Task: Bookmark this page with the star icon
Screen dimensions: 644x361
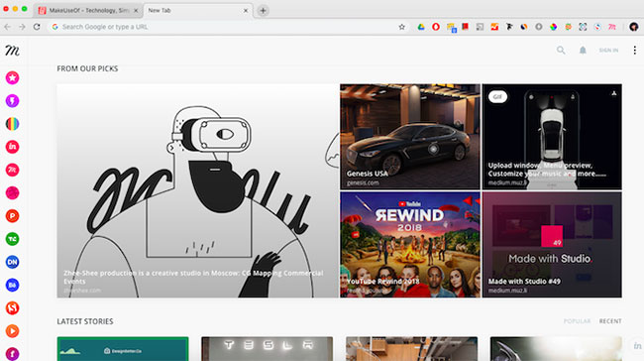Action: click(x=401, y=27)
